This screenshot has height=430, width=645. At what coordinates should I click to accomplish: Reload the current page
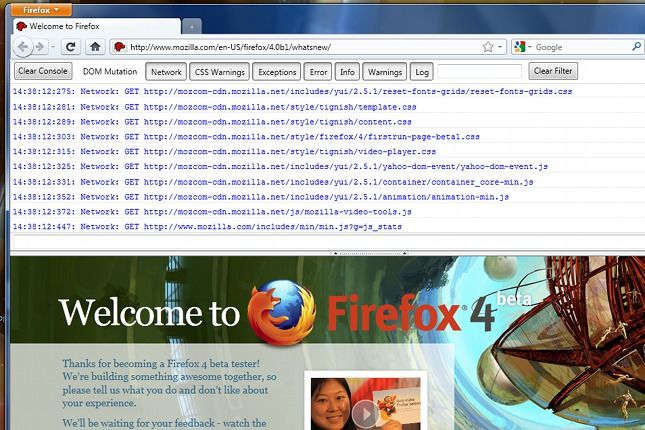70,47
